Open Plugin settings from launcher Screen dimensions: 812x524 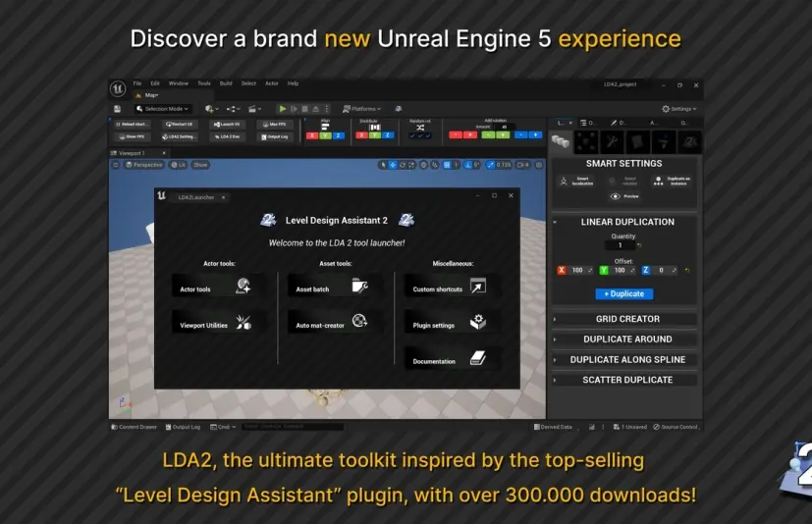449,324
